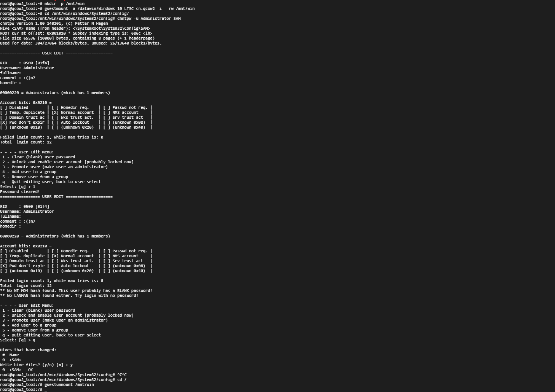The width and height of the screenshot is (555, 392).
Task: Click the '0 <SAM> - OK' result line
Action: tap(18, 370)
